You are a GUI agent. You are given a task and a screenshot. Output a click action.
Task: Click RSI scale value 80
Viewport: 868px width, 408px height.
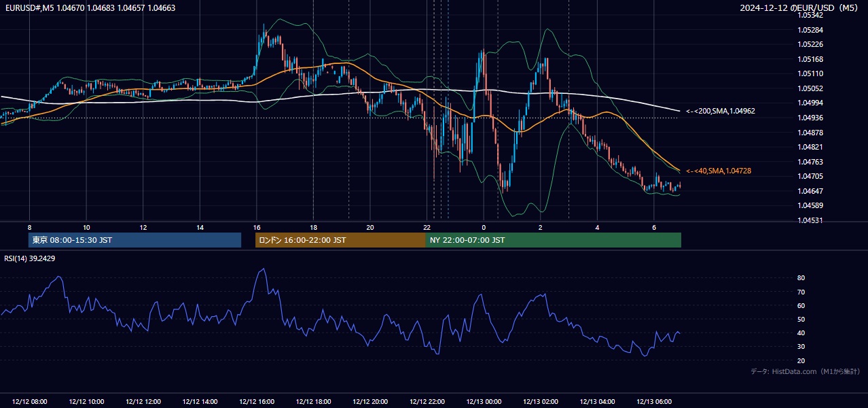[801, 278]
